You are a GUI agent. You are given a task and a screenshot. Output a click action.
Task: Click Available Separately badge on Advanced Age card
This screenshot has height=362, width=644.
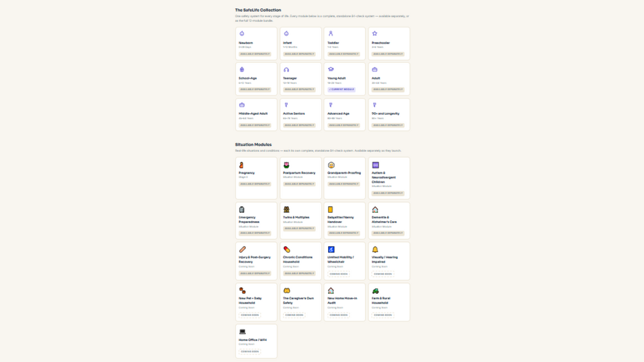(x=343, y=125)
